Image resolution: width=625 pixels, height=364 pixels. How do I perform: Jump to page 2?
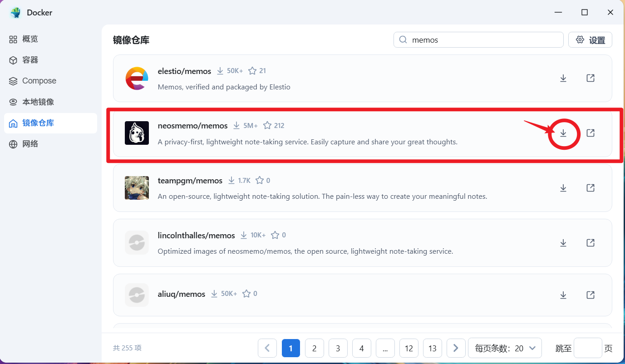point(315,348)
